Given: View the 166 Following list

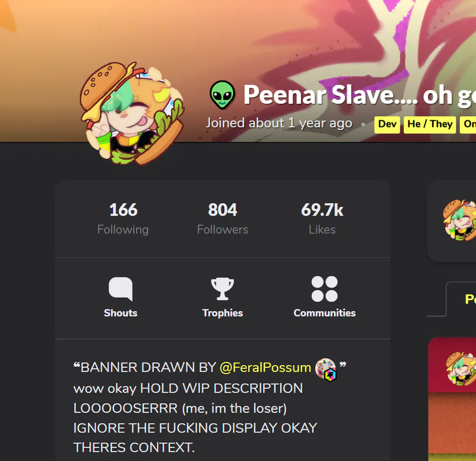Looking at the screenshot, I should [123, 218].
